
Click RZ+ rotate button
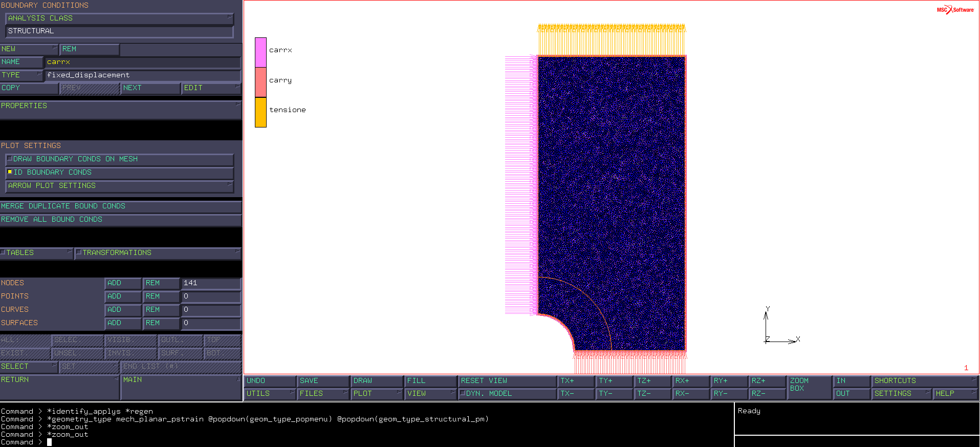(768, 381)
